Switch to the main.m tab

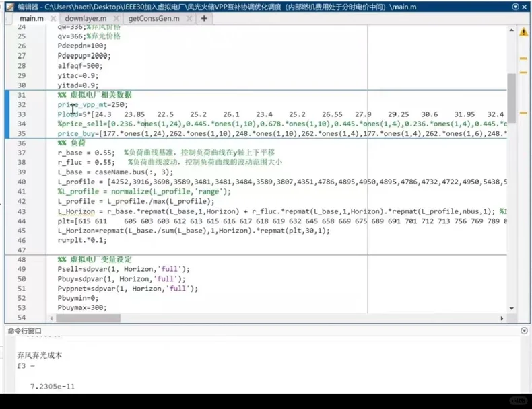click(31, 18)
